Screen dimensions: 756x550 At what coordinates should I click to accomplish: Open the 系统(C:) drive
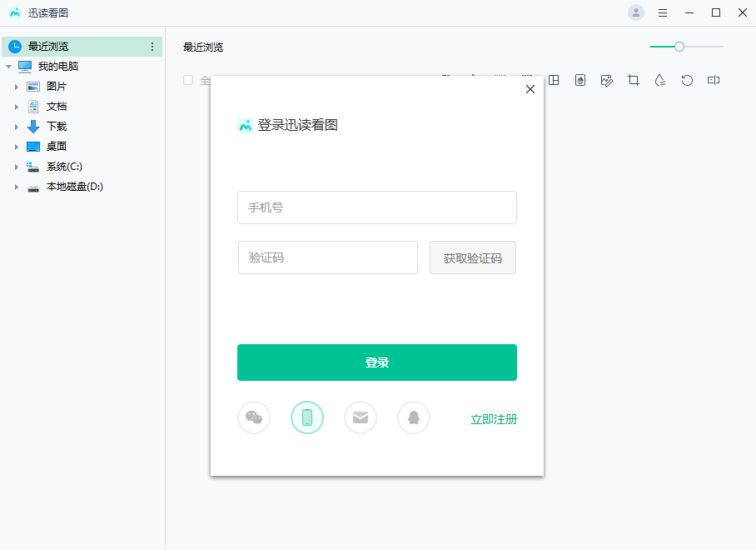tap(64, 167)
